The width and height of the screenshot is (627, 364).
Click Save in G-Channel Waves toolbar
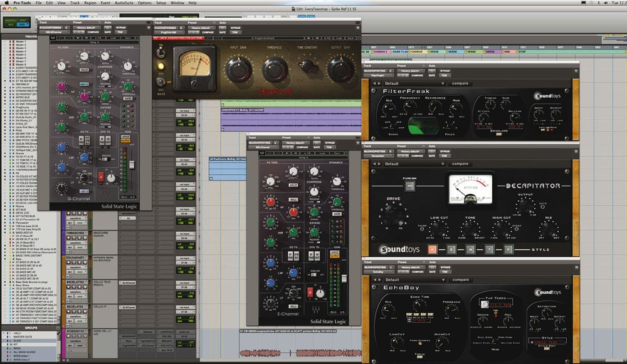127,38
